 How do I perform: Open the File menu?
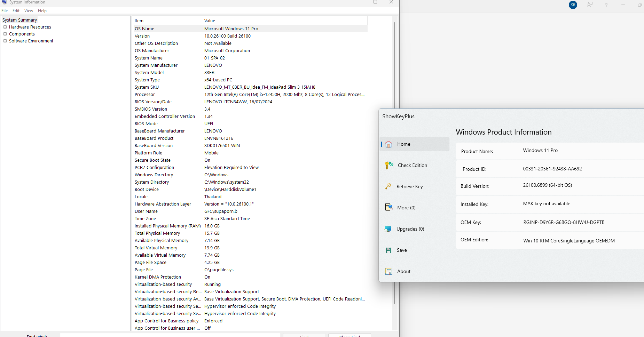tap(5, 11)
